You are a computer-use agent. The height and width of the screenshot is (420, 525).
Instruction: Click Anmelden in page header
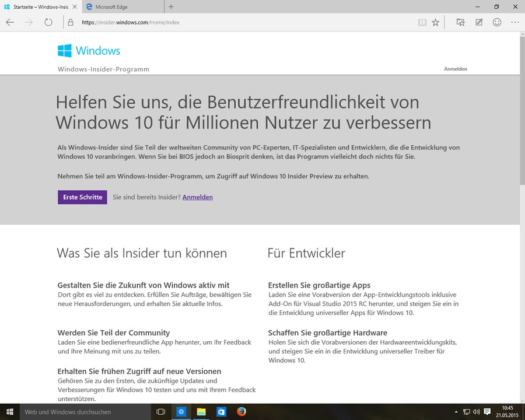point(456,69)
